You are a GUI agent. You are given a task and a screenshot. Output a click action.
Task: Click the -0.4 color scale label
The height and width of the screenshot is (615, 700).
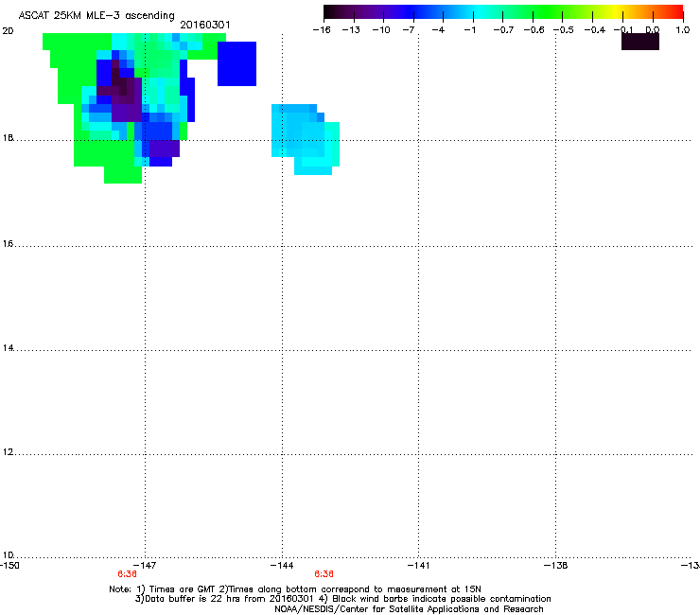tap(595, 30)
